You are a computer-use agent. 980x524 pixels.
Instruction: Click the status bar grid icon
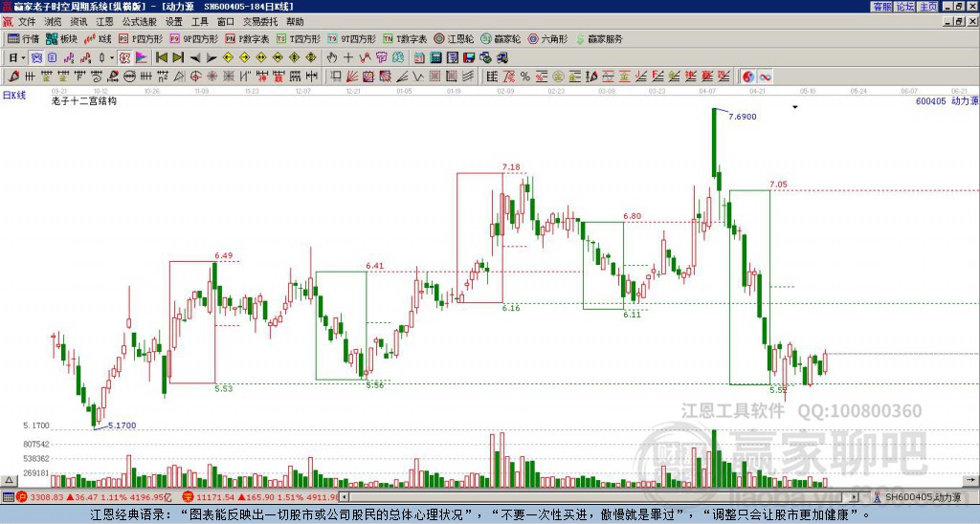8,497
